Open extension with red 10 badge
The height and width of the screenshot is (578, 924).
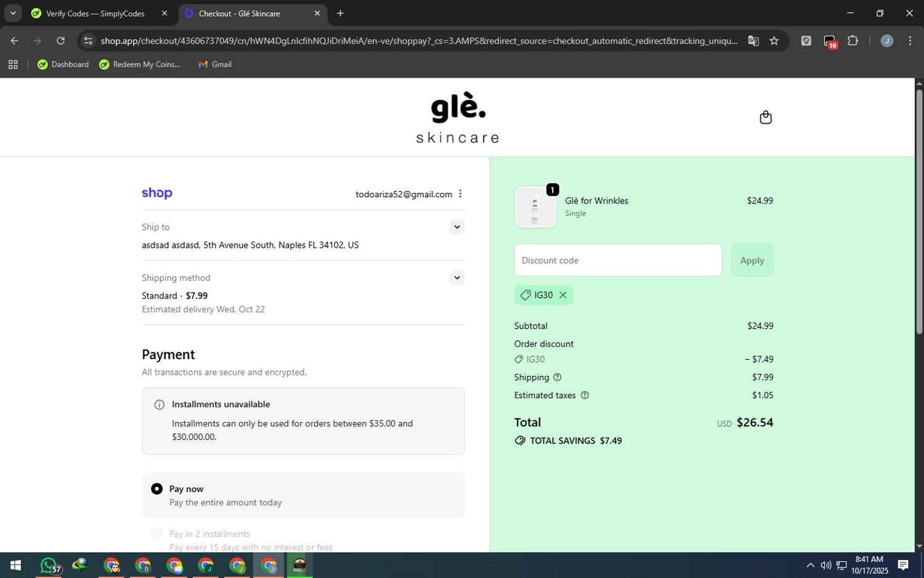point(830,41)
